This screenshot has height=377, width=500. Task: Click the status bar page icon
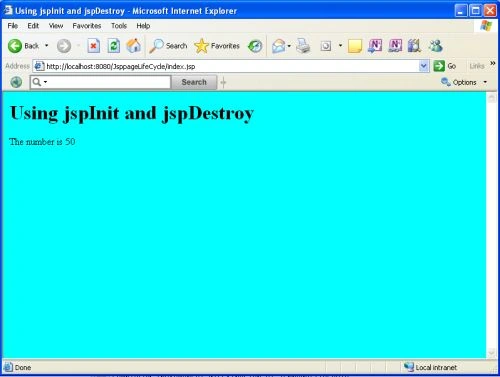pyautogui.click(x=8, y=367)
